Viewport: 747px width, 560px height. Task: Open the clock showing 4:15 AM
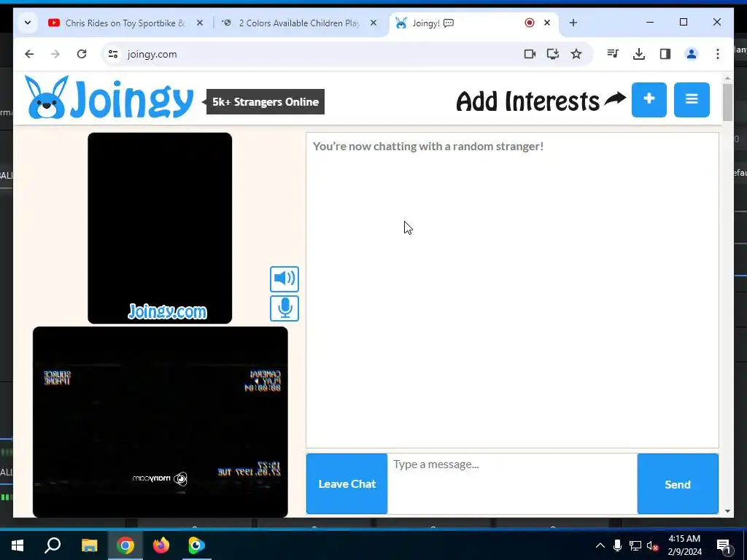(x=684, y=545)
